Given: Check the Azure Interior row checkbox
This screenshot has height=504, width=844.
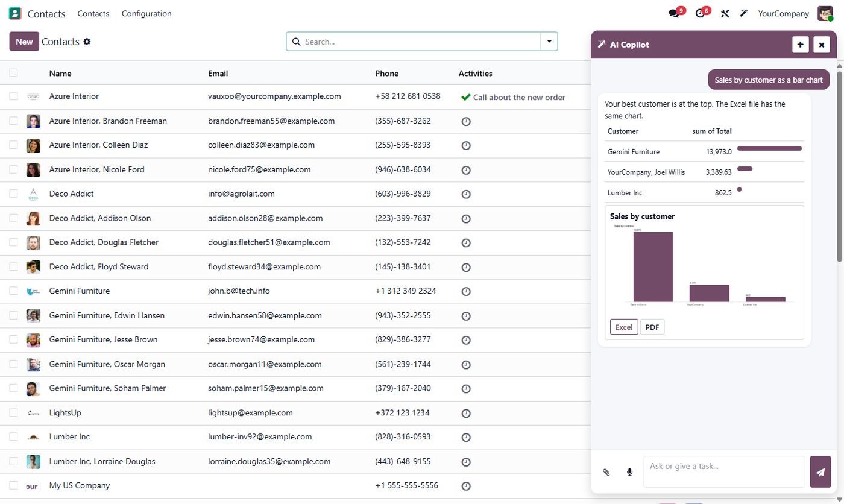Looking at the screenshot, I should 13,96.
